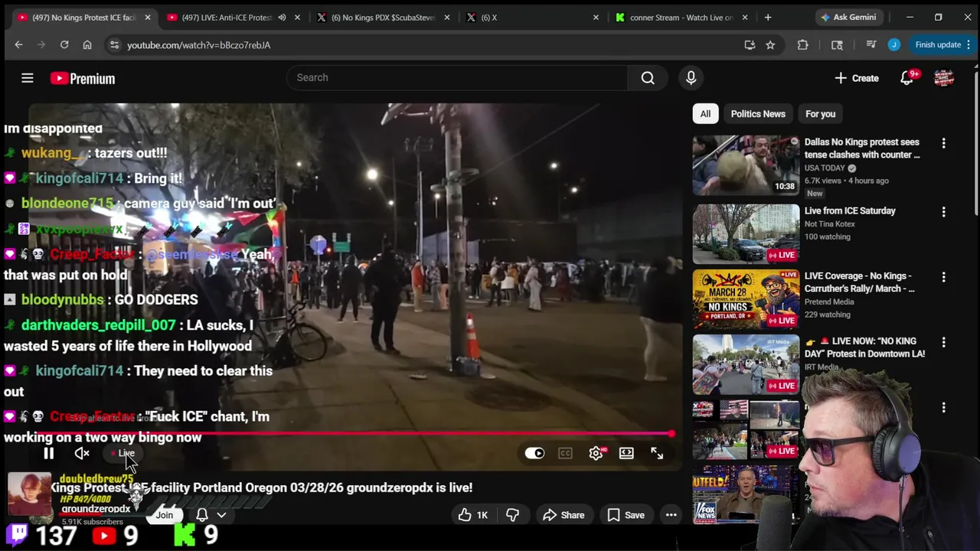Open the player settings gear
This screenshot has width=980, height=551.
pos(596,453)
